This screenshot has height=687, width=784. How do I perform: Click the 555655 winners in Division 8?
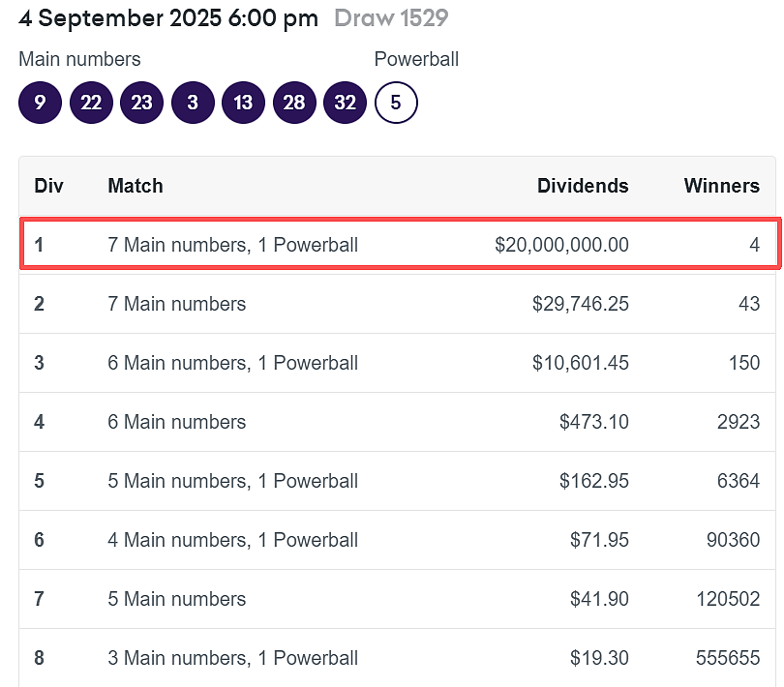tap(728, 658)
